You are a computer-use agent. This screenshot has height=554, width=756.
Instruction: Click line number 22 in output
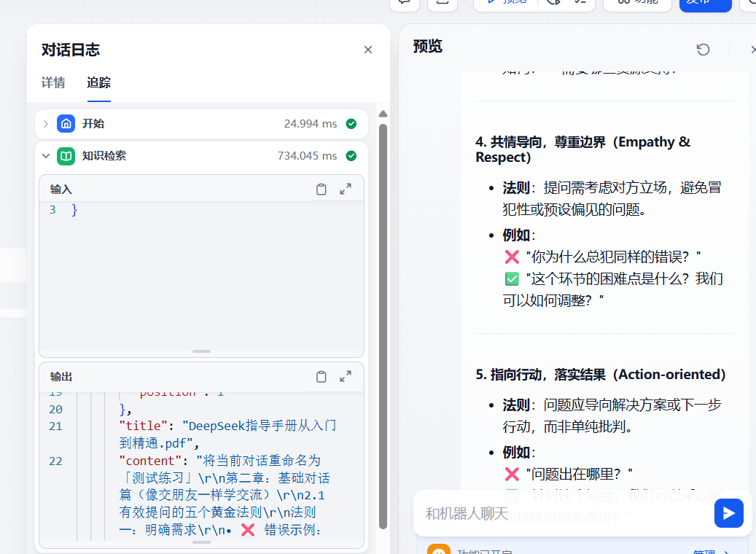tap(56, 461)
